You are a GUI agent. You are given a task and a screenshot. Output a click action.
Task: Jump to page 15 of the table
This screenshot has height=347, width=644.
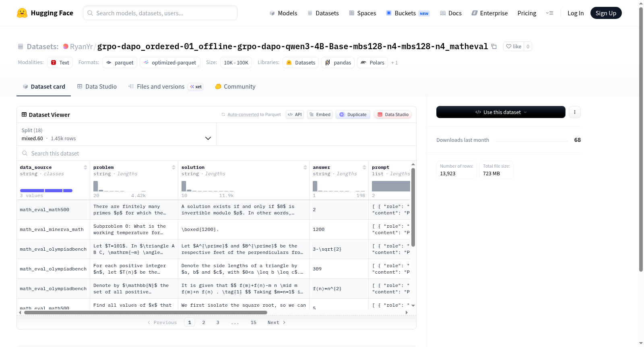tap(254, 322)
